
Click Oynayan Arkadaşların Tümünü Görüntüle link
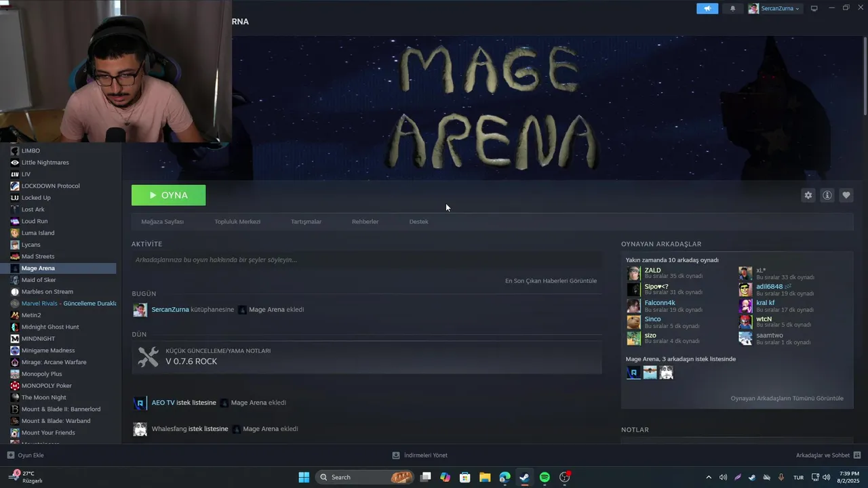787,398
